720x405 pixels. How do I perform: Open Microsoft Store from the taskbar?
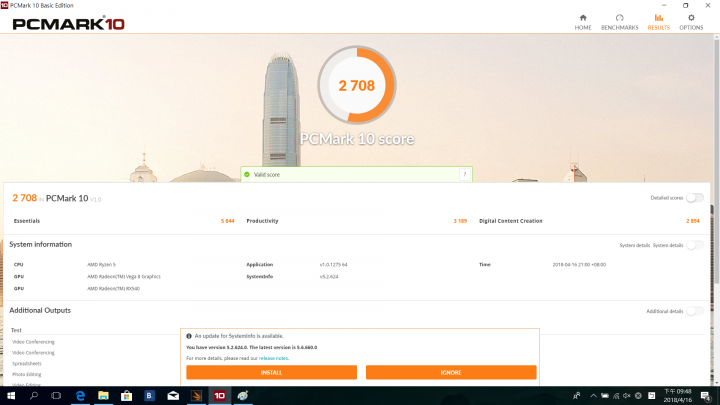126,395
